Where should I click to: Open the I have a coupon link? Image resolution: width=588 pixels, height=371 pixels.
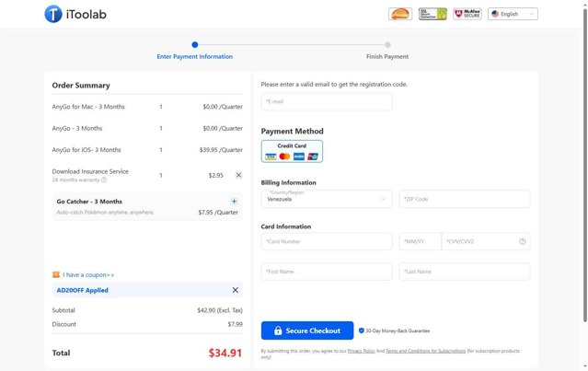88,275
